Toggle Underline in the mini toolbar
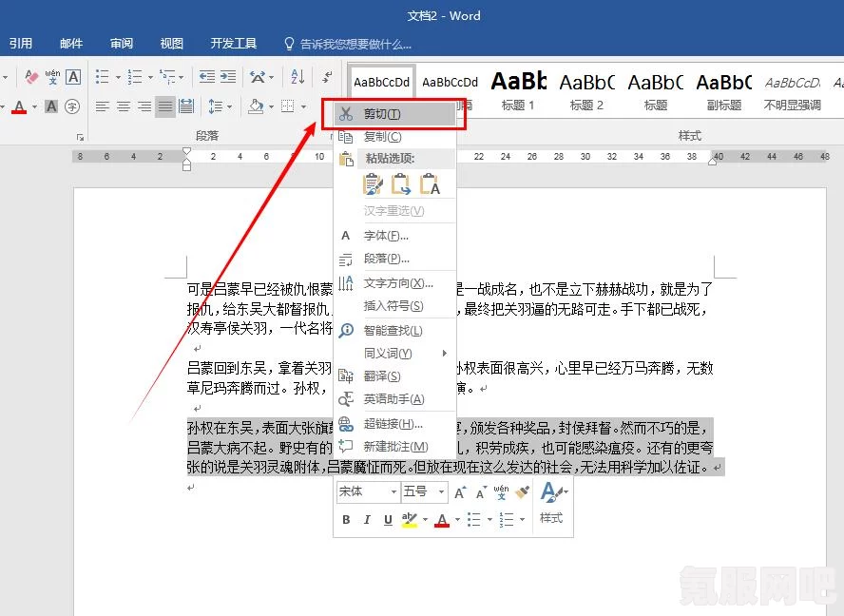Image resolution: width=844 pixels, height=616 pixels. pos(388,520)
